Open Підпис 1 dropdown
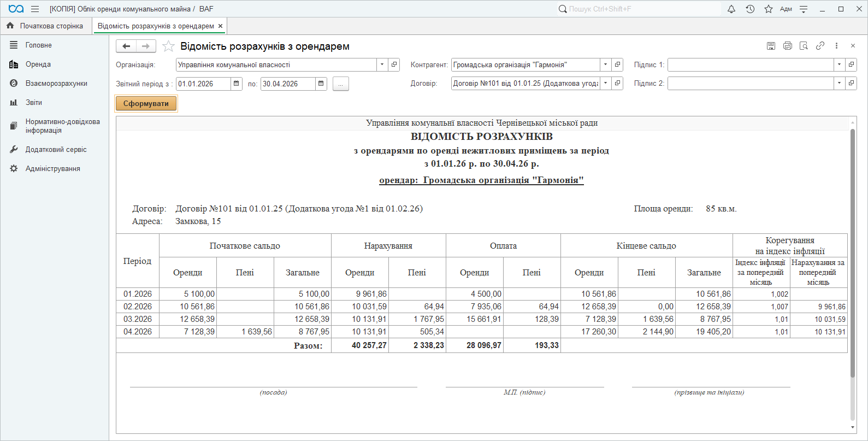The height and width of the screenshot is (441, 868). [839, 64]
